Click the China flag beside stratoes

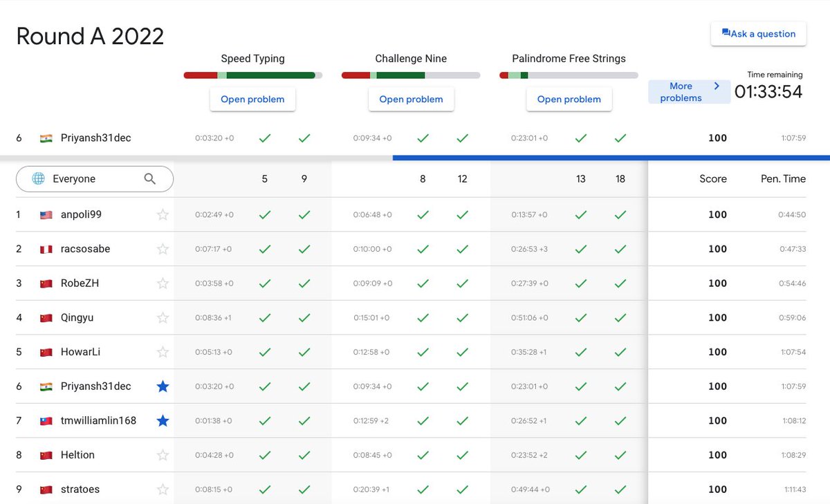pyautogui.click(x=46, y=489)
